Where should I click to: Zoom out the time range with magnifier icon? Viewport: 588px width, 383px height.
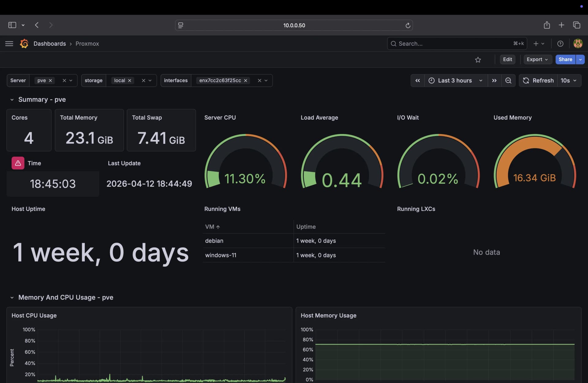[508, 80]
